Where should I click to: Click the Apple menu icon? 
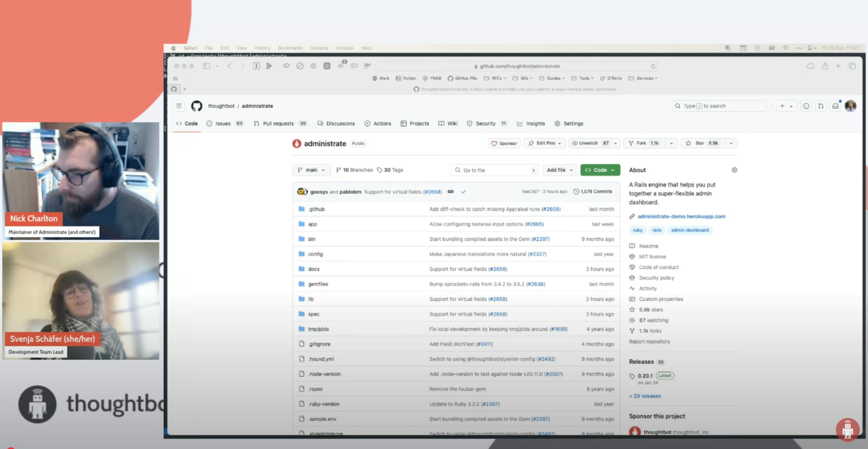(173, 48)
